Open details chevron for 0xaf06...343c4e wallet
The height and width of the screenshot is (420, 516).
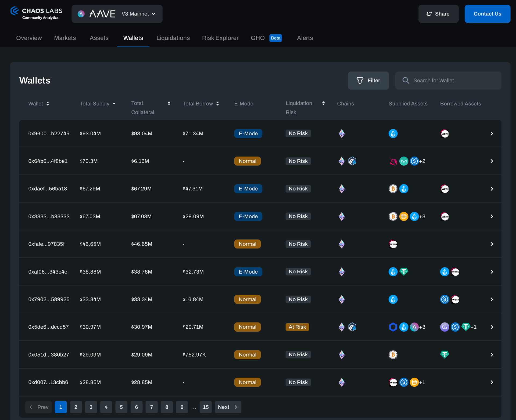click(492, 272)
